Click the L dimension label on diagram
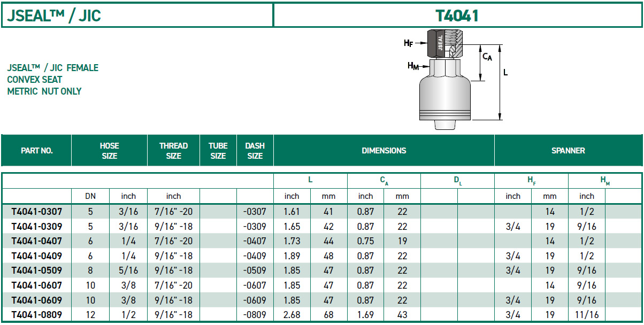Viewport: 644px width, 325px height. (505, 72)
